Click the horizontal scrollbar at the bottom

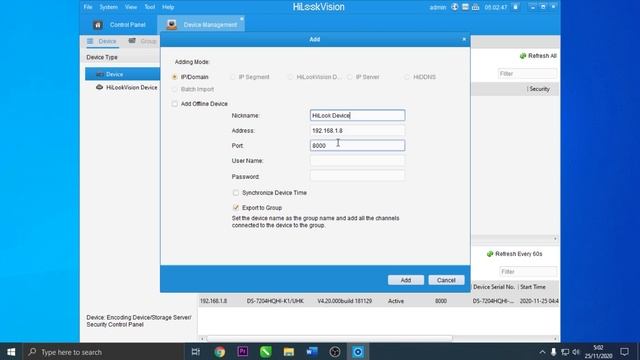(329, 339)
